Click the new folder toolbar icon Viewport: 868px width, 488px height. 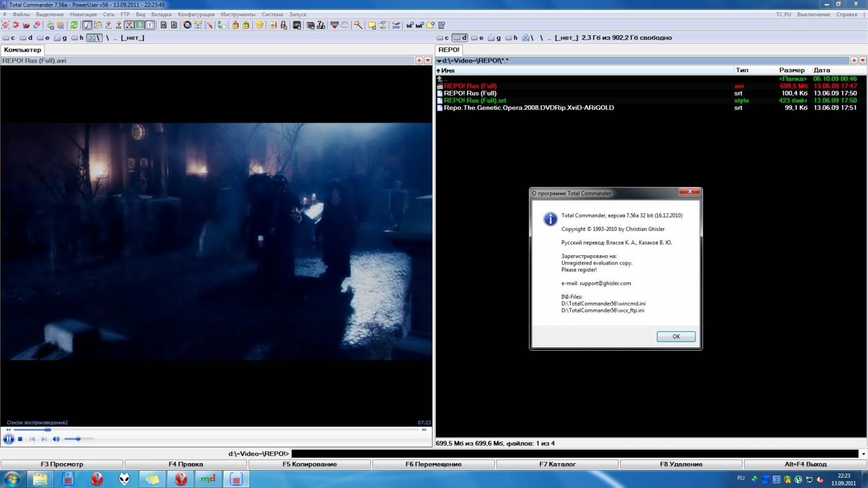430,25
